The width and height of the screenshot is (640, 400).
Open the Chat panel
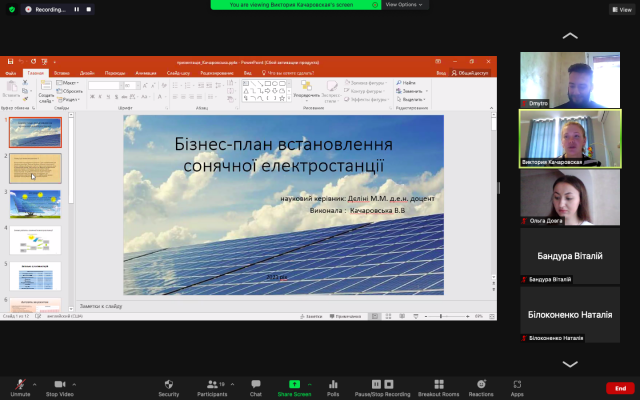tap(256, 388)
